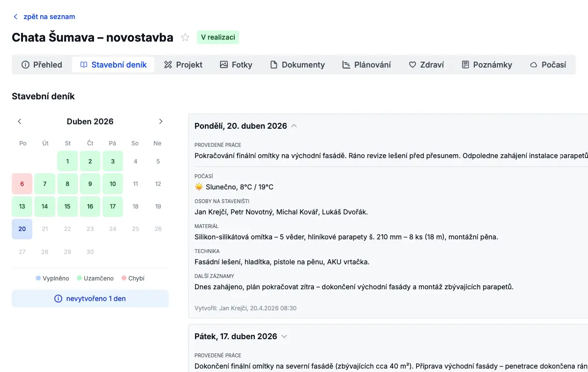The image size is (588, 372).
Task: Click the info icon in Přehled tab
Action: [25, 65]
